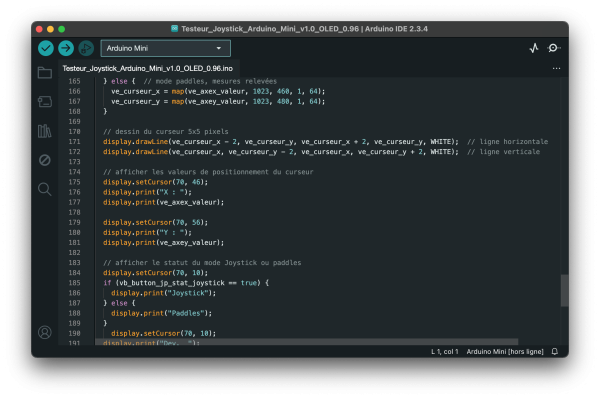Image resolution: width=600 pixels, height=399 pixels.
Task: Show the Debug sidebar panel
Action: [45, 160]
